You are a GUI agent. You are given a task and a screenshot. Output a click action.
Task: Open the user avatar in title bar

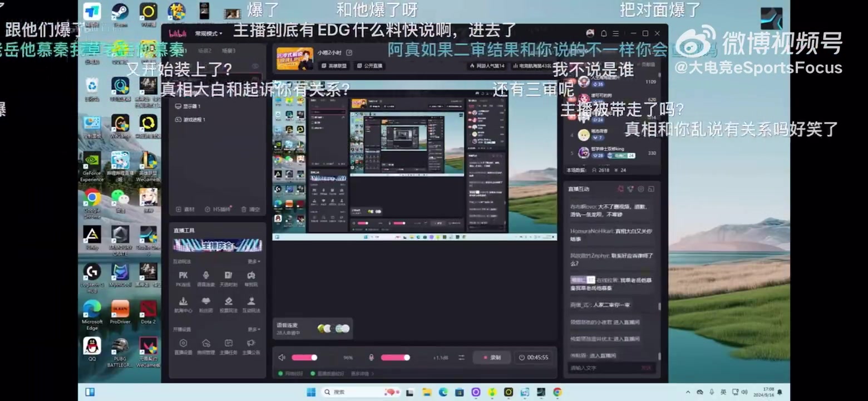590,33
